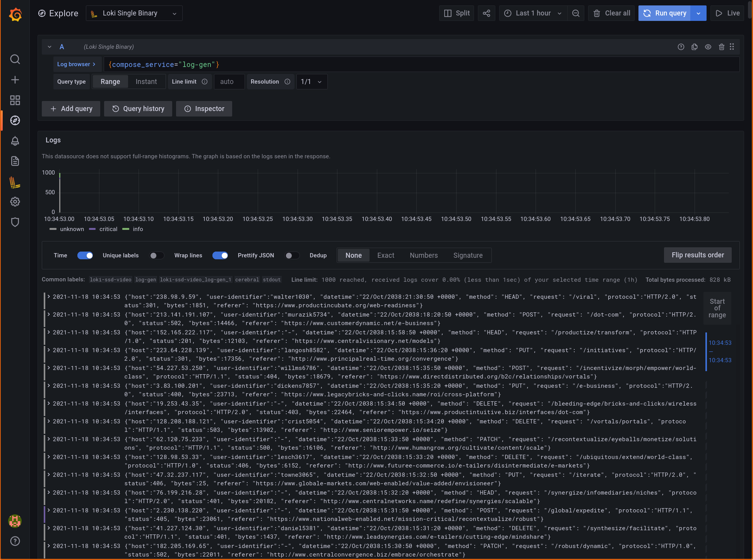753x560 pixels.
Task: Collapse query A with its chevron
Action: pyautogui.click(x=50, y=47)
